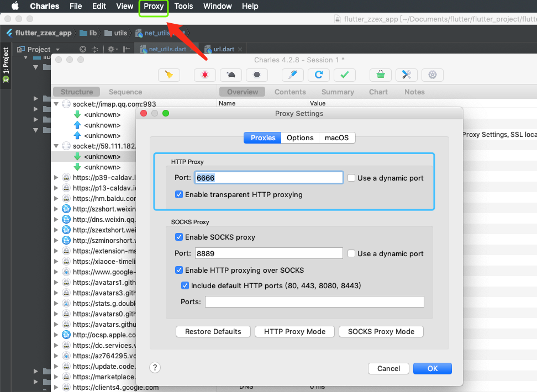Toggle SOCKS Use a dynamic port checkbox
This screenshot has height=392, width=537.
[351, 253]
